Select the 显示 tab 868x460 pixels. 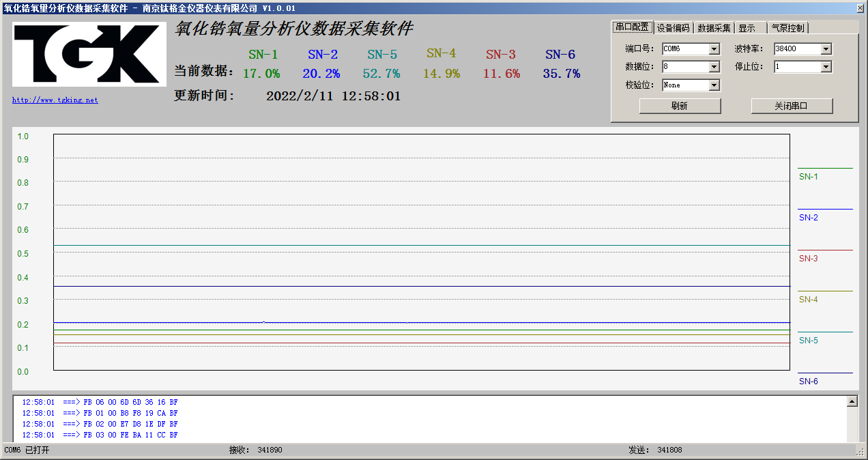click(747, 28)
